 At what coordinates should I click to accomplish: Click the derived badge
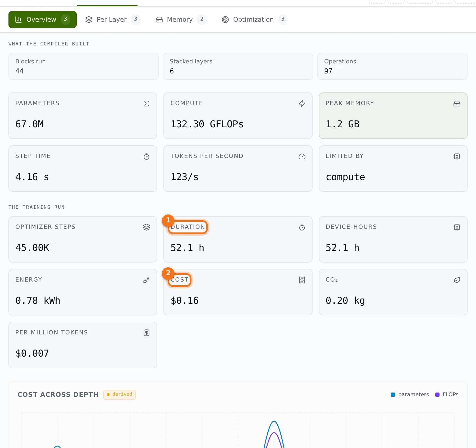[120, 395]
